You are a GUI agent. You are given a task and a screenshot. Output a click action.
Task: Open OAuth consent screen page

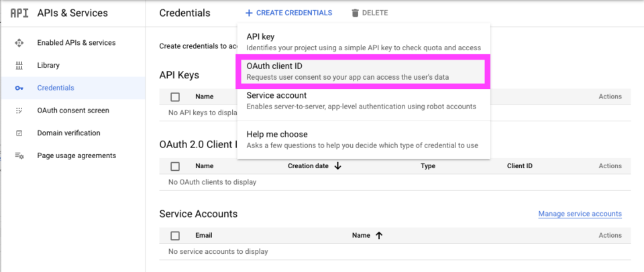click(73, 111)
